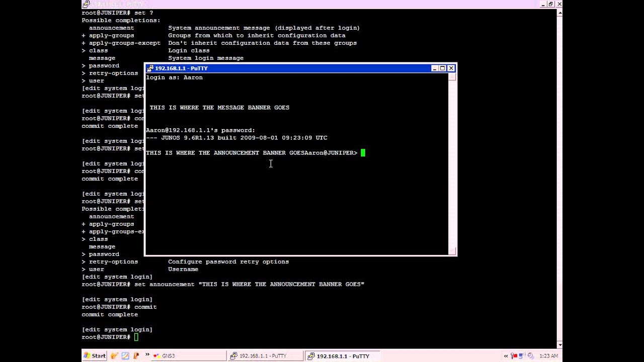Viewport: 644px width, 362px height.
Task: Click the network computers tray icon
Action: (x=522, y=356)
